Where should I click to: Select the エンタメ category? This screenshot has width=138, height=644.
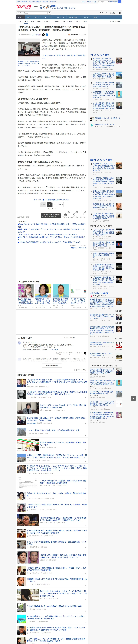tap(47, 21)
